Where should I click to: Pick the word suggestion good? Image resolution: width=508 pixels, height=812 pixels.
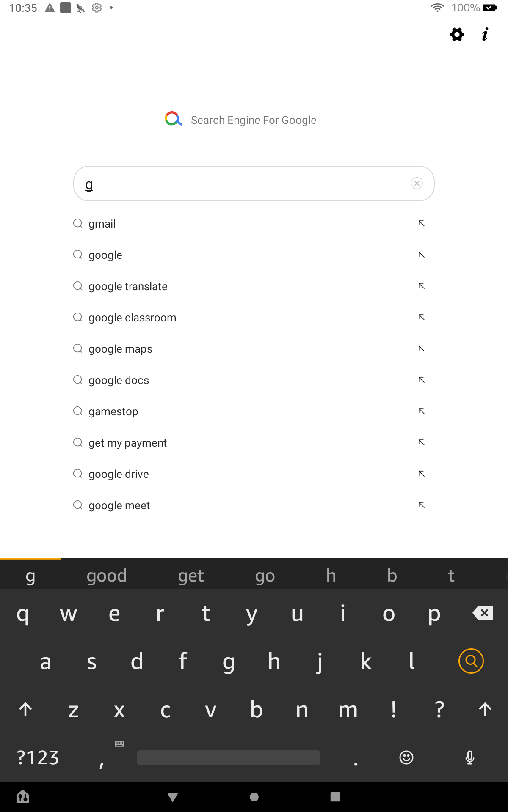coord(107,576)
